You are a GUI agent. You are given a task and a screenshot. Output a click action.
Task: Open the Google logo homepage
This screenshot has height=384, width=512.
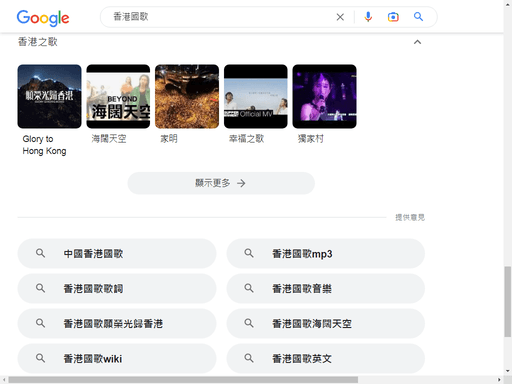click(x=43, y=18)
